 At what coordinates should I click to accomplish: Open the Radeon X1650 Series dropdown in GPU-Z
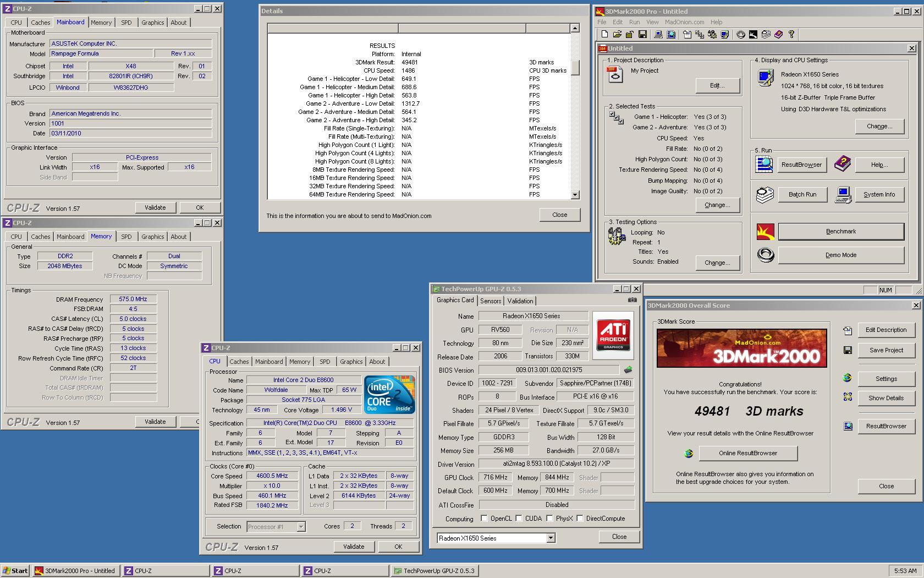pos(551,538)
